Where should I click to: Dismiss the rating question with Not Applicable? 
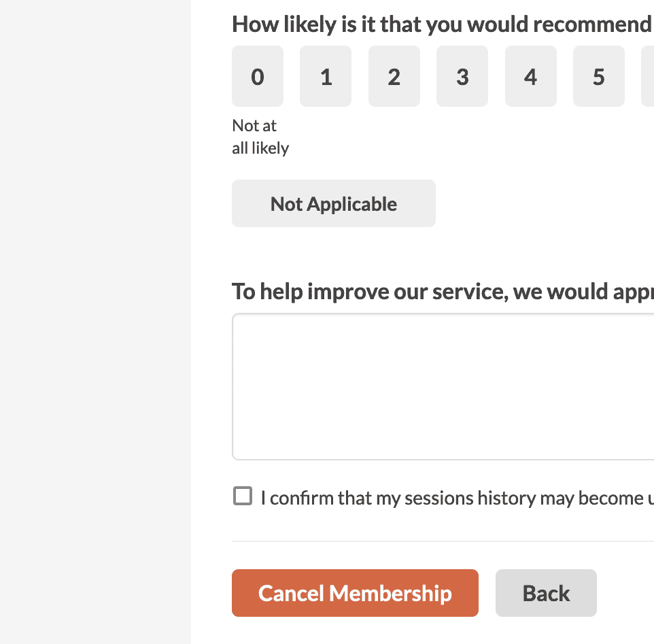point(333,203)
